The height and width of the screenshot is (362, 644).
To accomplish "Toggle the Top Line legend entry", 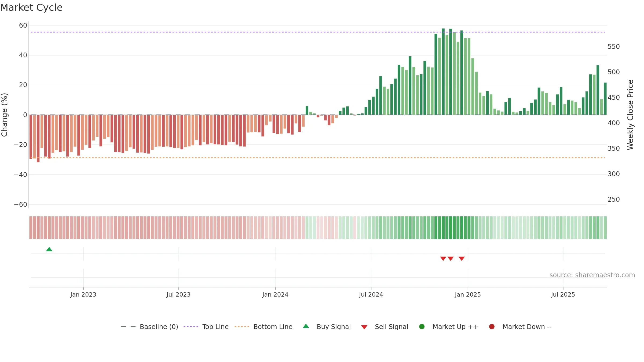I will click(x=206, y=327).
